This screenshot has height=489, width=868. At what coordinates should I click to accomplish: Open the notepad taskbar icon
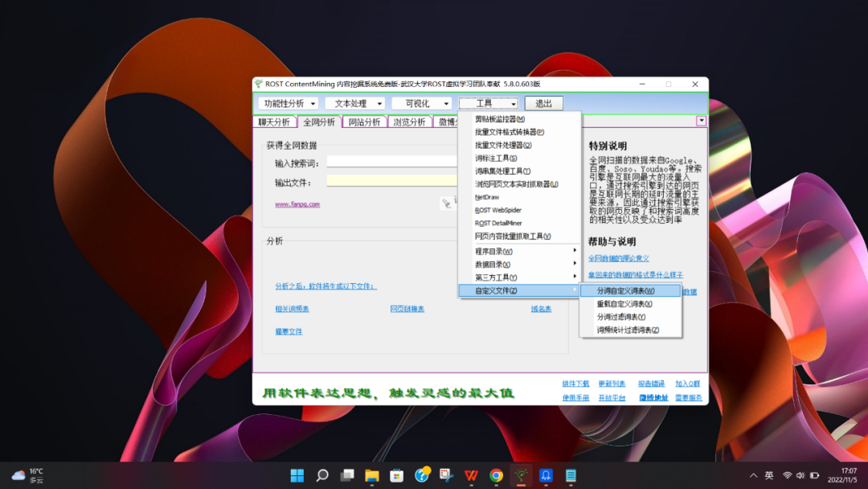pyautogui.click(x=571, y=475)
